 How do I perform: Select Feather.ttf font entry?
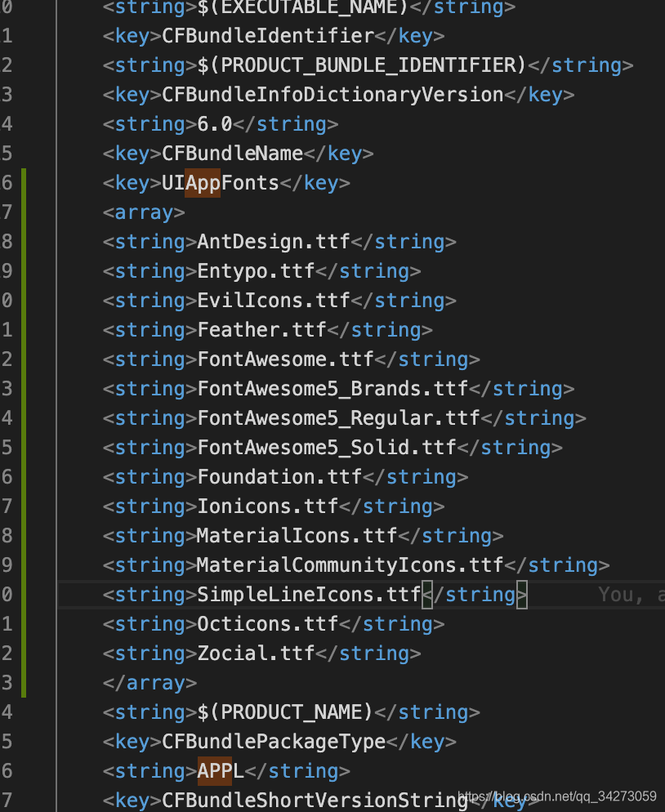pos(261,330)
